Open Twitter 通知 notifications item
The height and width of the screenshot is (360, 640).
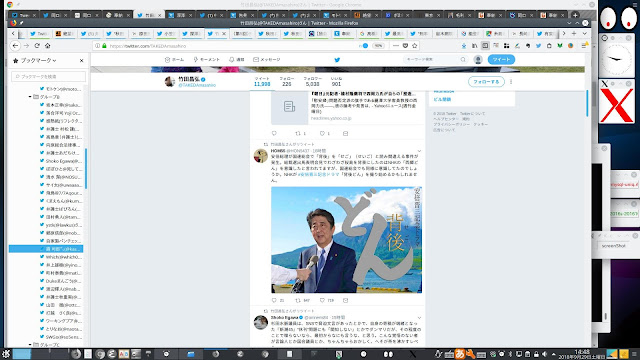point(237,60)
